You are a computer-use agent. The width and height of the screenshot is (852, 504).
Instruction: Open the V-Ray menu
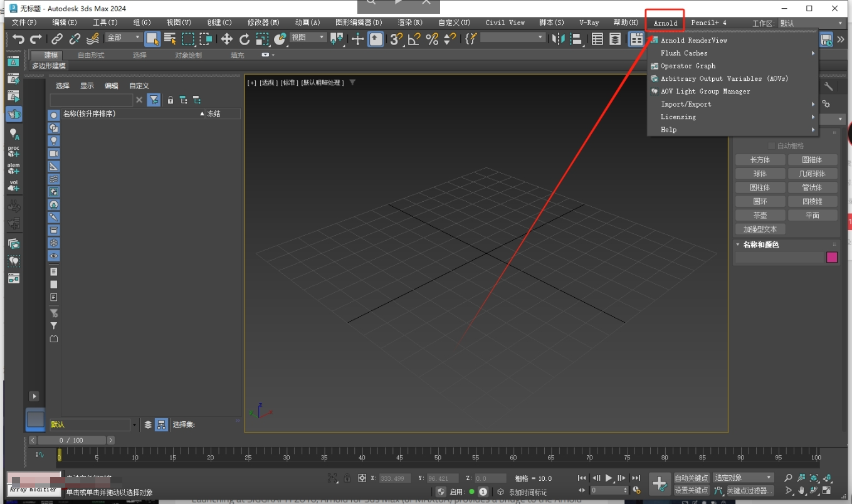[589, 23]
